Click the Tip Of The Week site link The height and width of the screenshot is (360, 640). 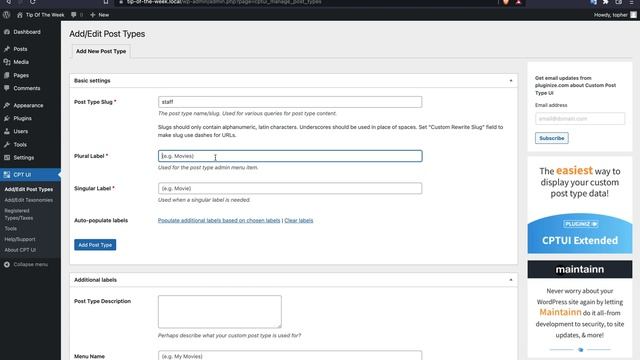pos(45,15)
